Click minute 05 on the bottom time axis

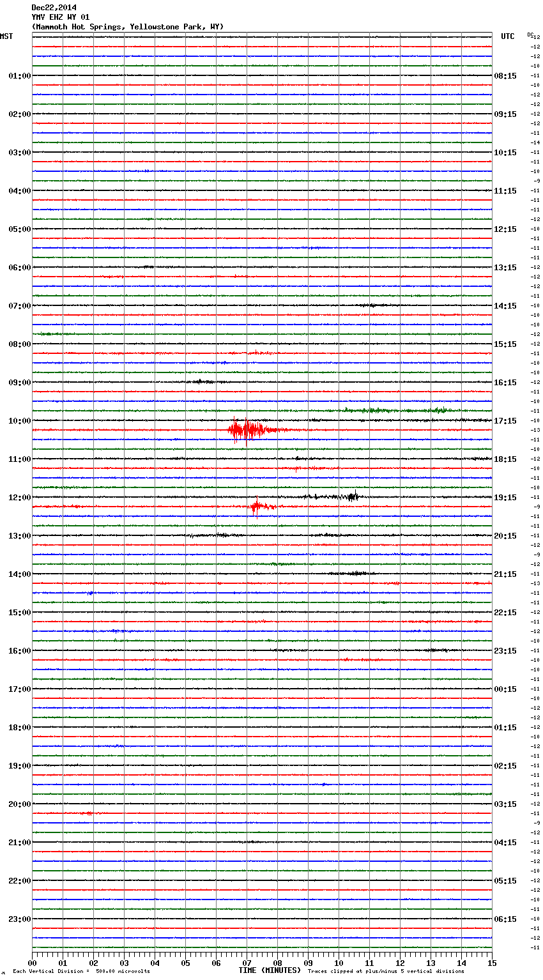tap(185, 963)
